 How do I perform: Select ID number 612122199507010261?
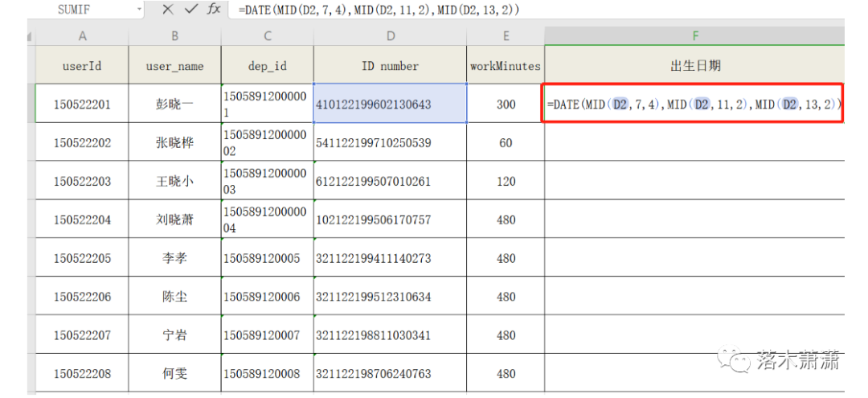(x=391, y=180)
